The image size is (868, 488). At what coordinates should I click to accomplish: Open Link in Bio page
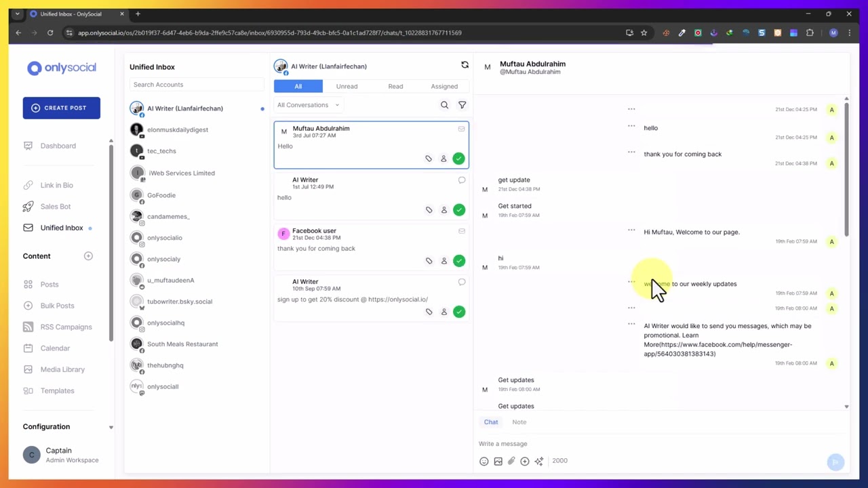point(56,185)
